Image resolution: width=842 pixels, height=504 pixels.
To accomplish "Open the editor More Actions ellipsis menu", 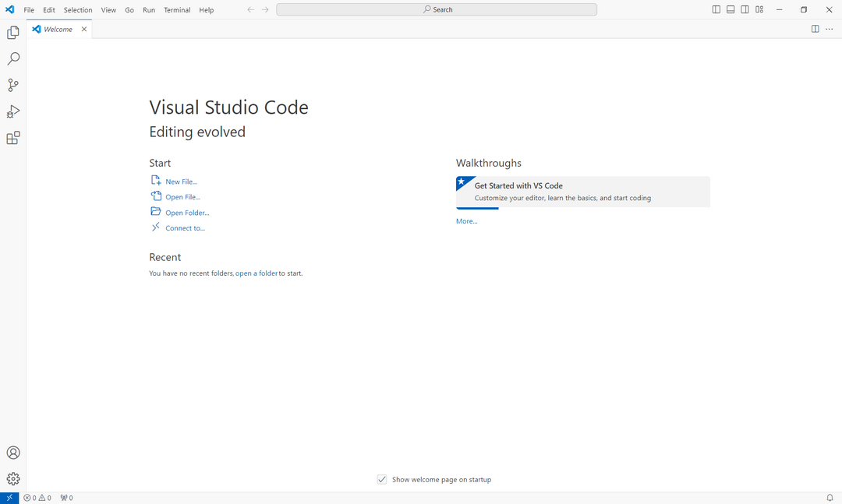I will (830, 28).
